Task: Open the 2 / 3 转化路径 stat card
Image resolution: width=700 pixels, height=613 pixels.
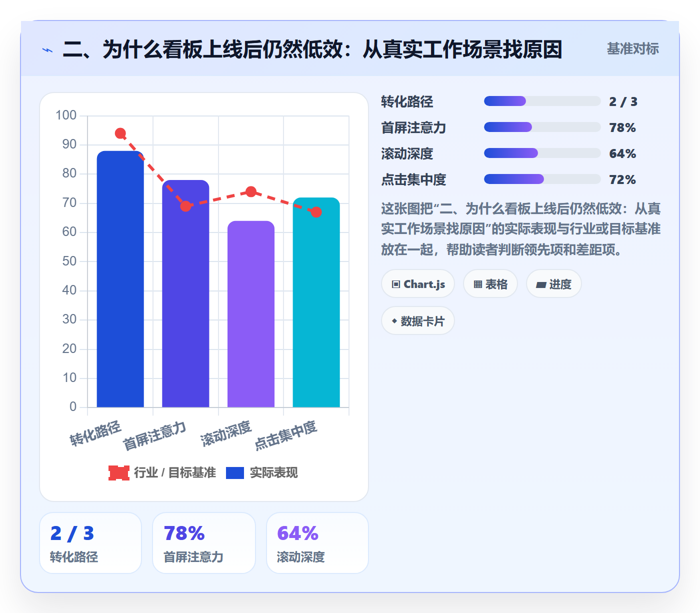Action: point(90,543)
